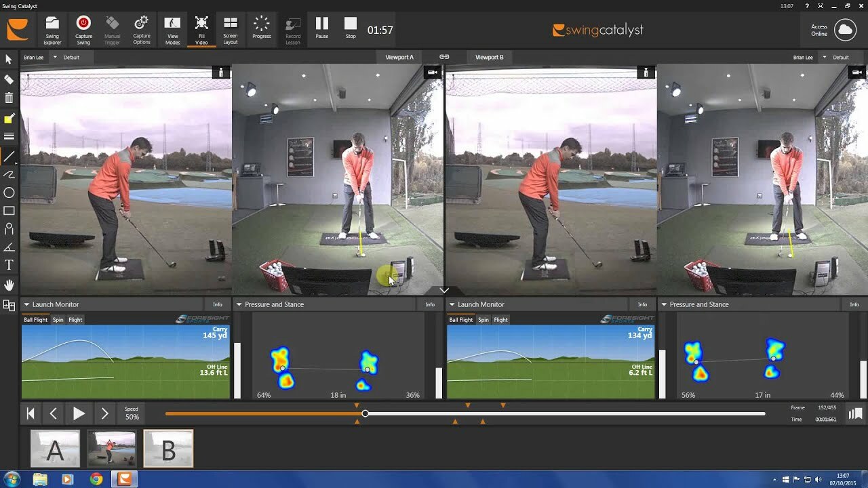The height and width of the screenshot is (488, 868).
Task: Click the timeline scrubber handle
Action: coord(365,413)
